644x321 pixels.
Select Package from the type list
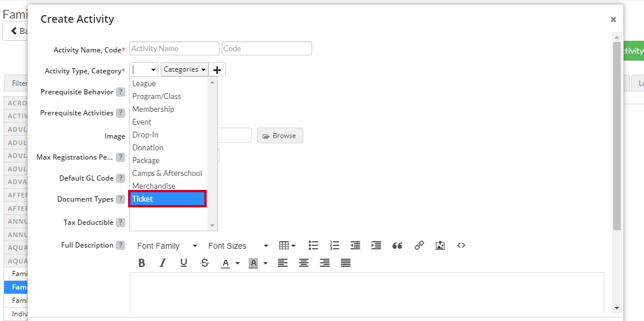point(169,160)
